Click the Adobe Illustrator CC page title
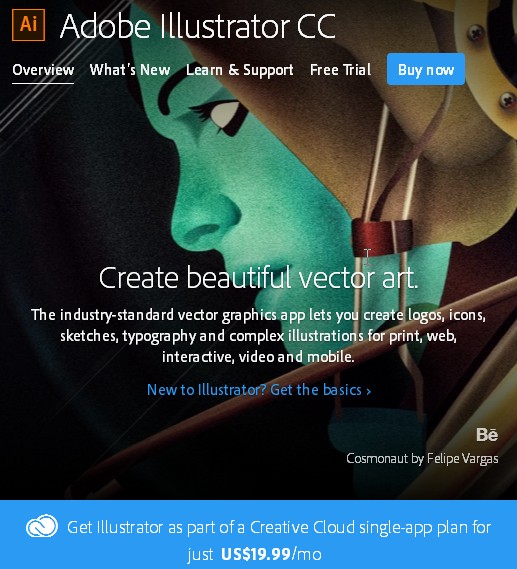Screen dimensions: 517x569 pyautogui.click(x=198, y=26)
